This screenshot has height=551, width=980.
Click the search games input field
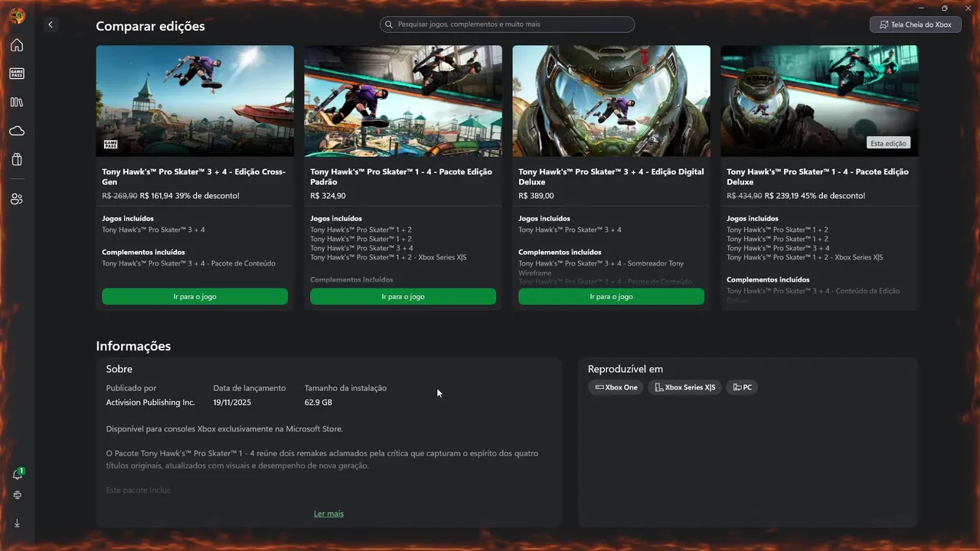point(507,24)
